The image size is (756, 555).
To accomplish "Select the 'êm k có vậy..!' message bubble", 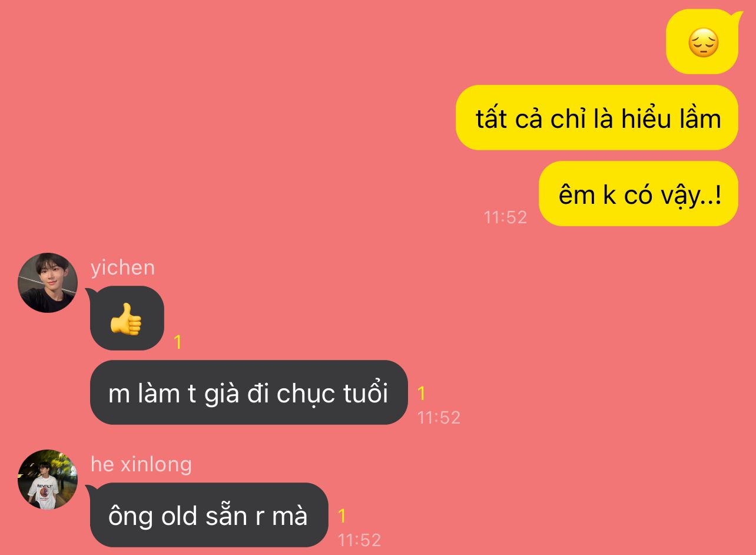I will 638,193.
